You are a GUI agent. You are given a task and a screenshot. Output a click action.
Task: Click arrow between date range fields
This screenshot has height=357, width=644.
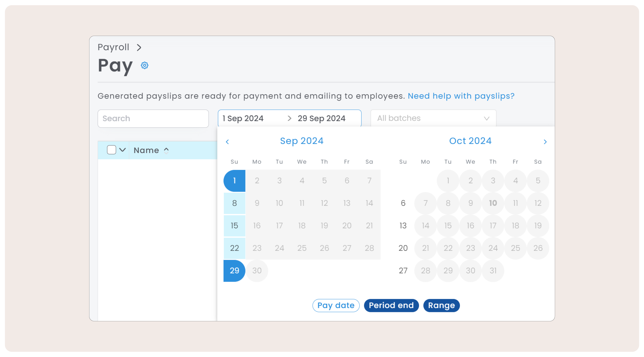click(289, 118)
